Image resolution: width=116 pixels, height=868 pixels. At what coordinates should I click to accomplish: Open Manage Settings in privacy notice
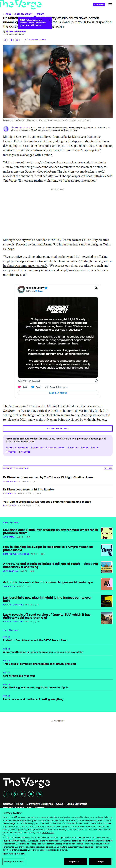click(14, 862)
